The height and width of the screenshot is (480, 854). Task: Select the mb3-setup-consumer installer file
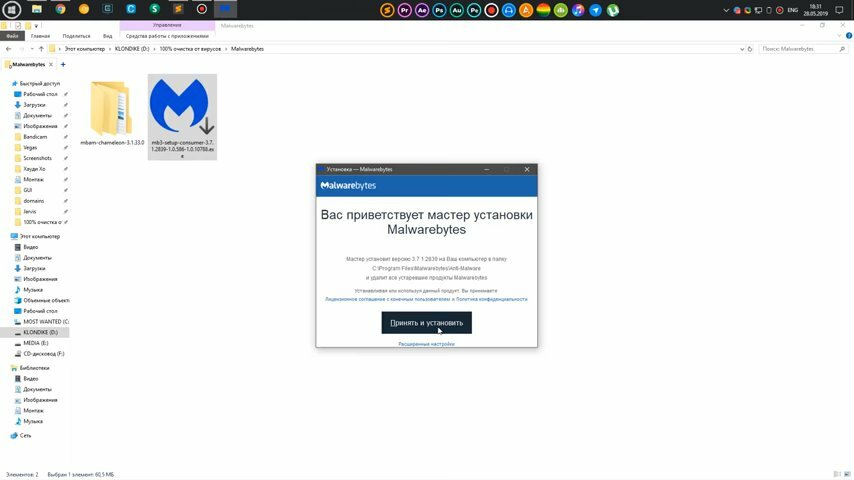click(182, 117)
